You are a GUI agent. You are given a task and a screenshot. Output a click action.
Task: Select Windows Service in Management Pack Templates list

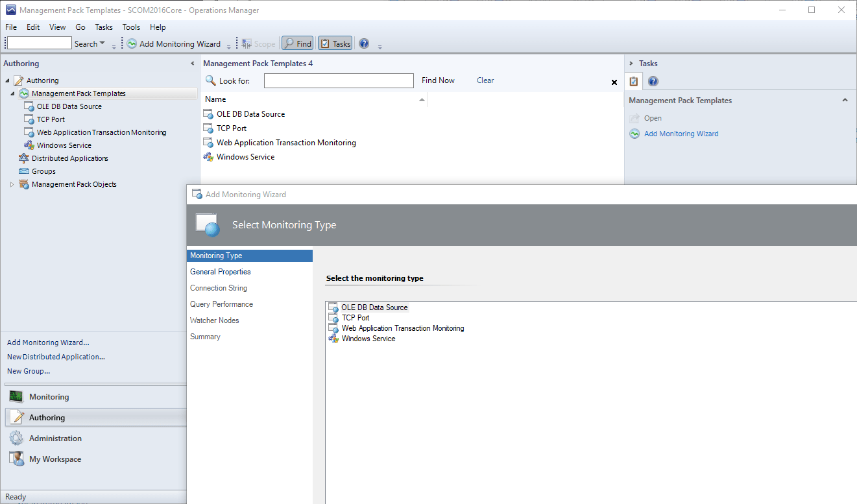tap(245, 157)
